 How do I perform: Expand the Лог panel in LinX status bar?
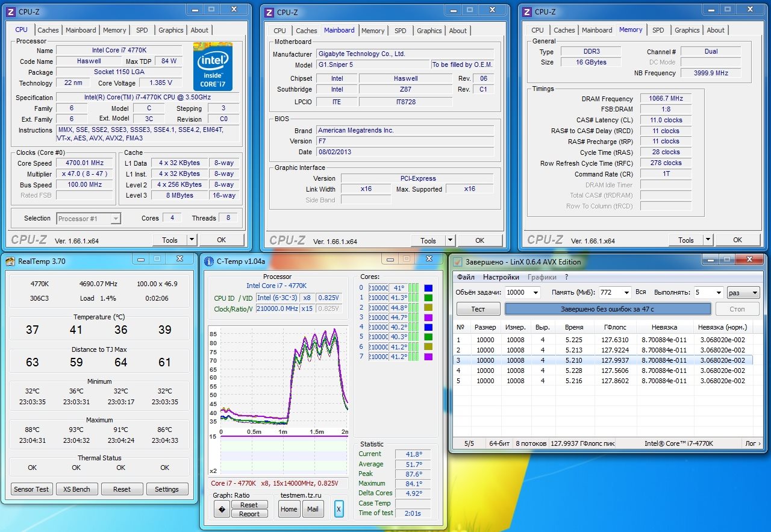click(752, 443)
